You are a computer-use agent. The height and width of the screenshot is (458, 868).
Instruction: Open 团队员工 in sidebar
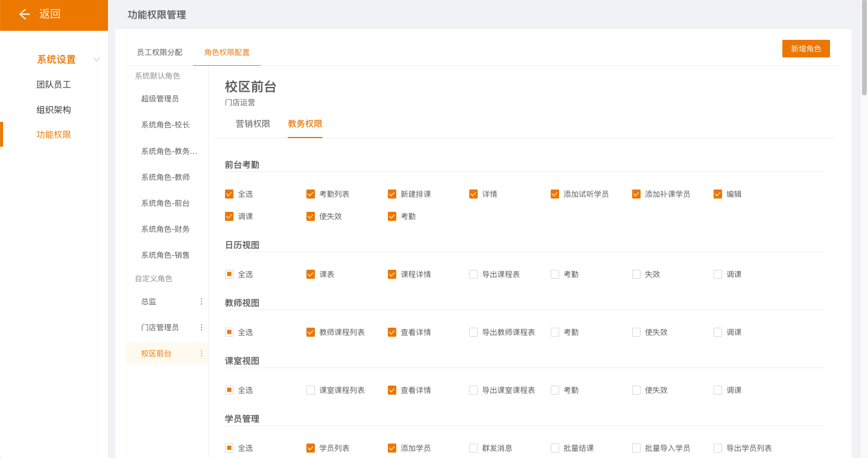coord(54,85)
